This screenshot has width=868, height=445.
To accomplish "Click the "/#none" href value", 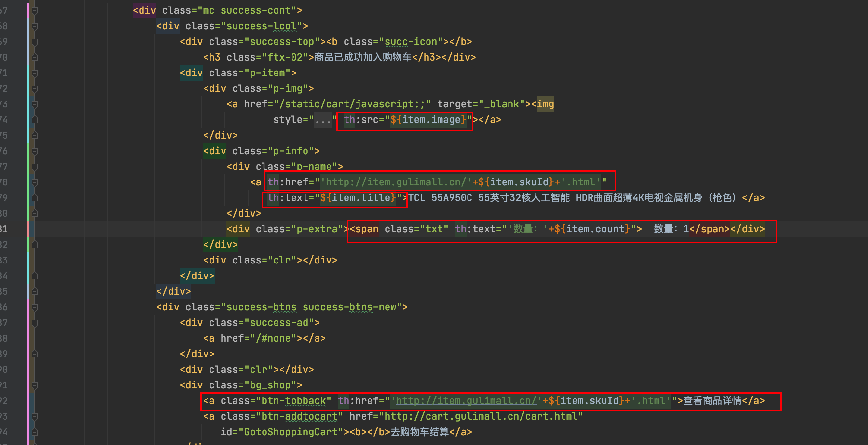I will click(x=273, y=339).
